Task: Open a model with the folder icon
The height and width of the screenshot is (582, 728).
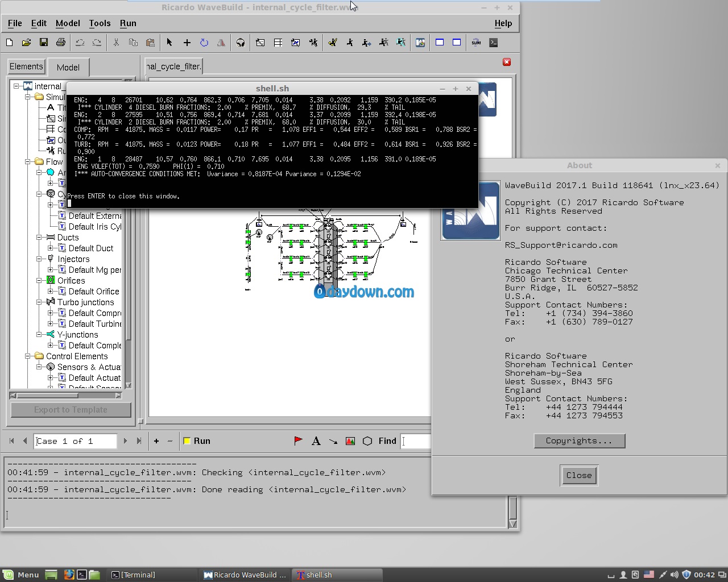Action: tap(26, 43)
